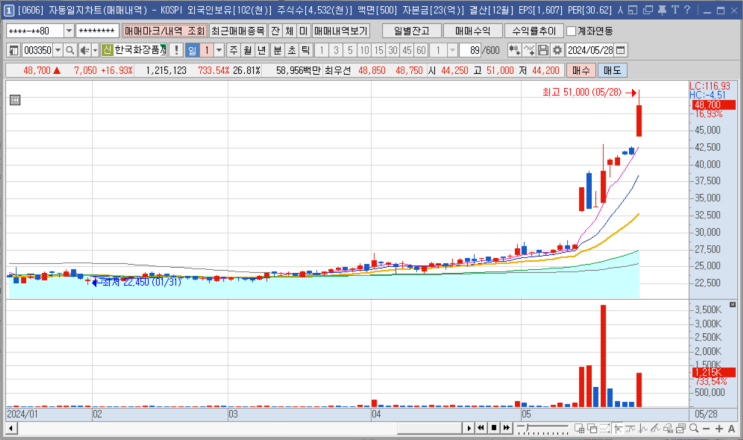Click the magnifier zoom icon in bottom toolbar

click(x=694, y=429)
